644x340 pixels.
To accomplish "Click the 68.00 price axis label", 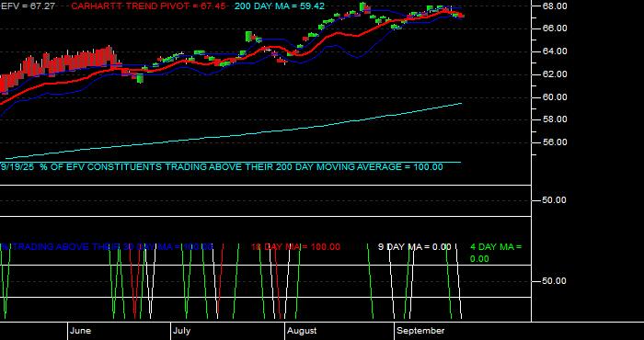I will coord(556,6).
